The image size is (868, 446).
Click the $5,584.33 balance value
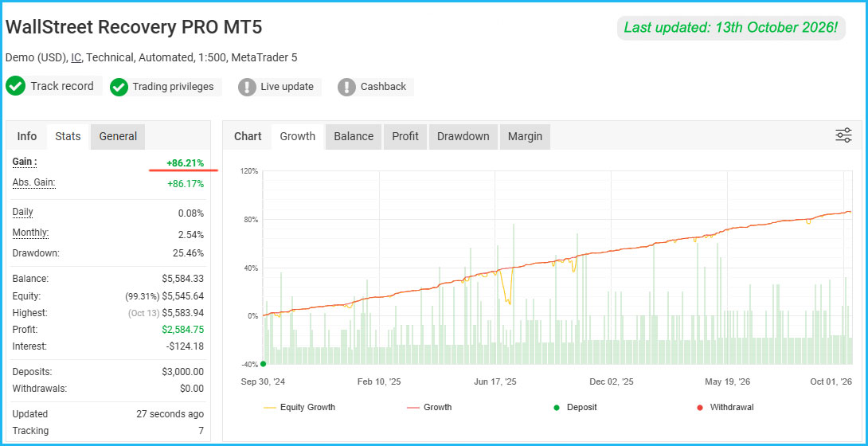pos(182,279)
